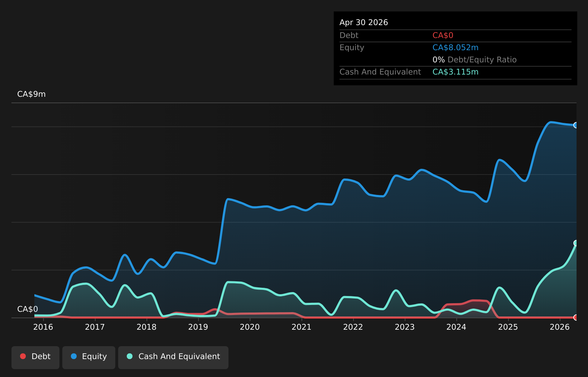Viewport: 588px width, 377px height.
Task: Click the 2021 x-axis label
Action: (x=302, y=327)
